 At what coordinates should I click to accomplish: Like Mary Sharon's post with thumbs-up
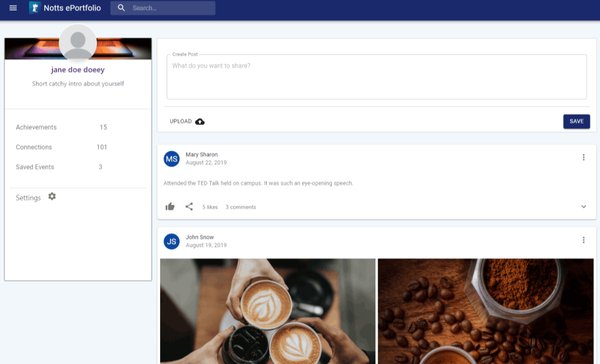click(170, 207)
